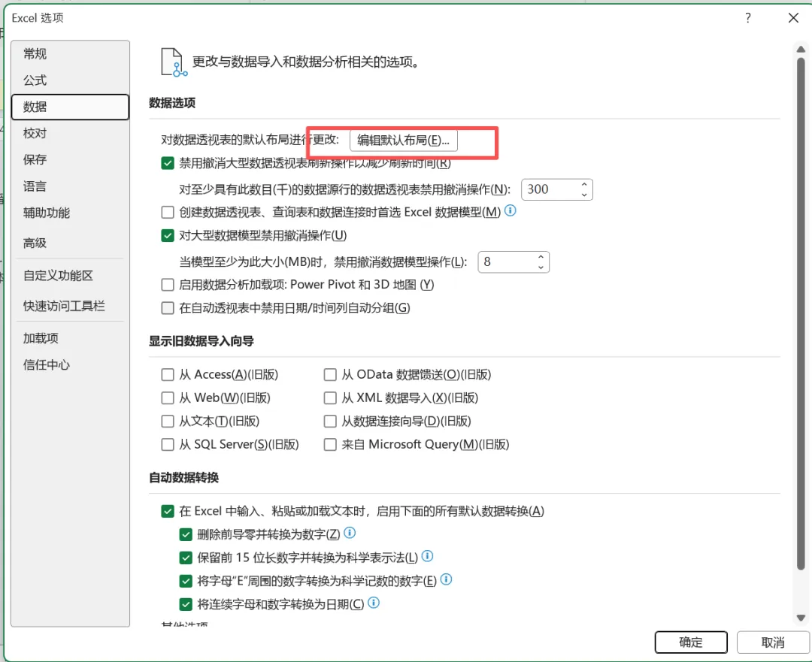Image resolution: width=812 pixels, height=662 pixels.
Task: Decrease the 300 row threshold spinner
Action: pos(584,195)
